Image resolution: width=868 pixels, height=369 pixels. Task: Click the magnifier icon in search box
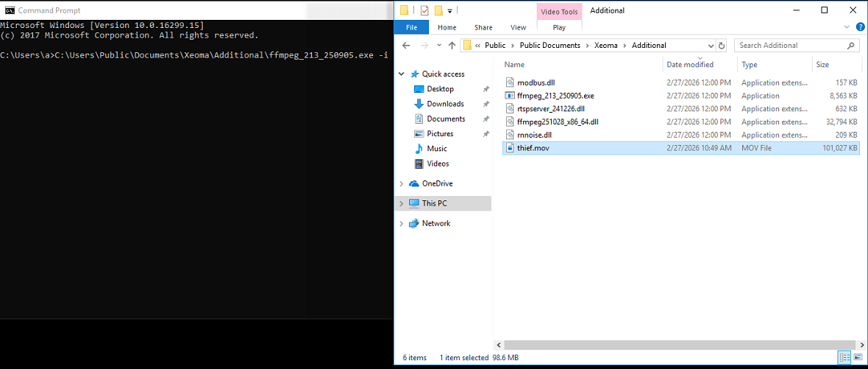point(851,46)
